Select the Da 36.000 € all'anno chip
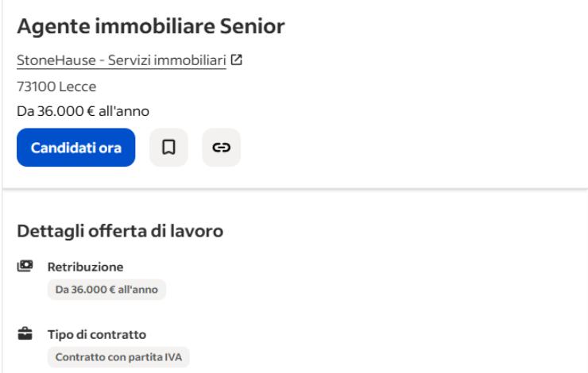The width and height of the screenshot is (588, 373). pos(106,290)
